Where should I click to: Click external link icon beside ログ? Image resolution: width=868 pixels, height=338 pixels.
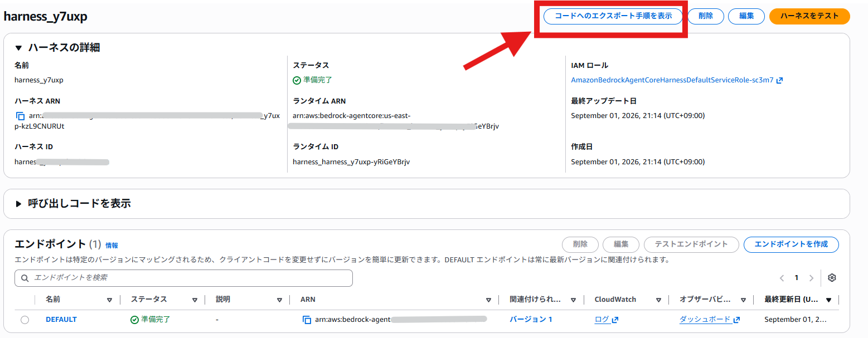(x=615, y=320)
